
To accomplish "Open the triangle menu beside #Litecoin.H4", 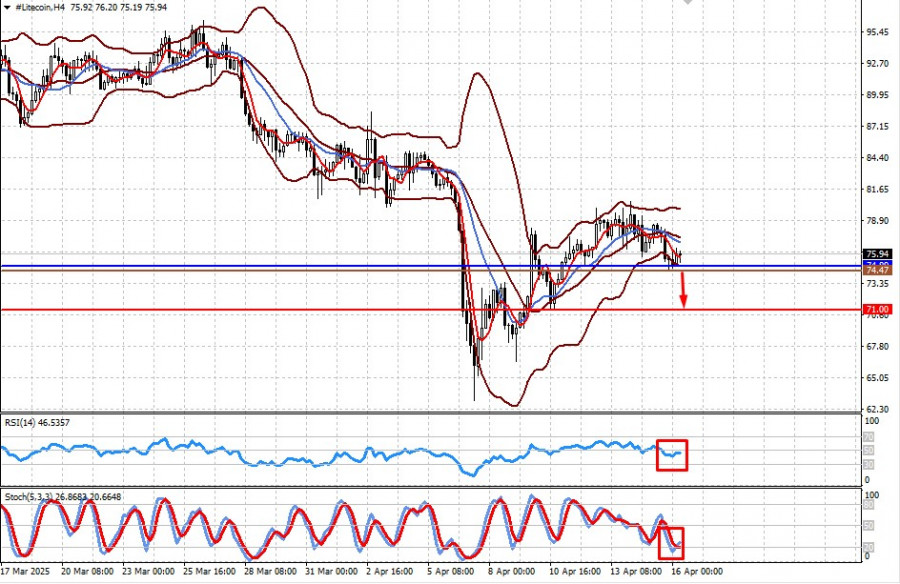I will (7, 7).
